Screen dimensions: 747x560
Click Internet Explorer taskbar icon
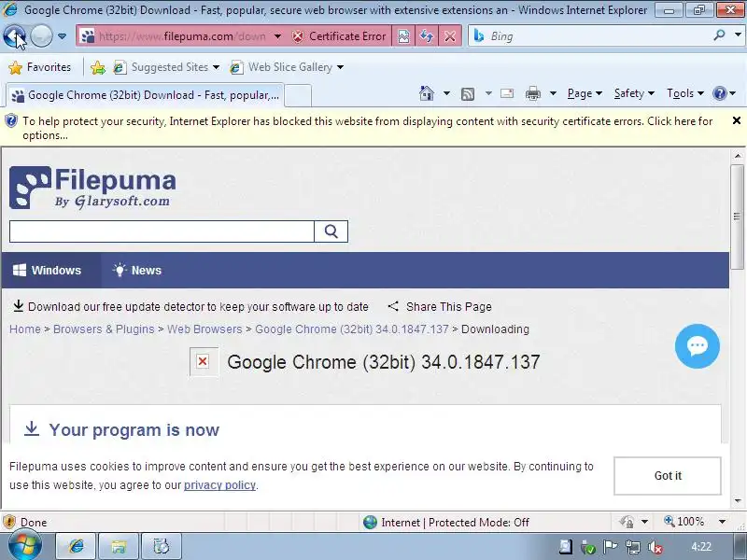(x=76, y=546)
